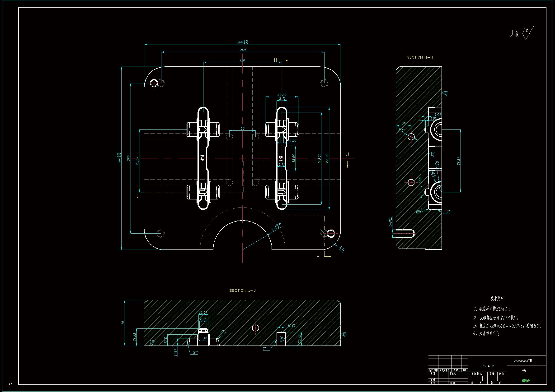The height and width of the screenshot is (392, 555).
Task: Click the R31 corner radius label
Action: pyautogui.click(x=342, y=249)
